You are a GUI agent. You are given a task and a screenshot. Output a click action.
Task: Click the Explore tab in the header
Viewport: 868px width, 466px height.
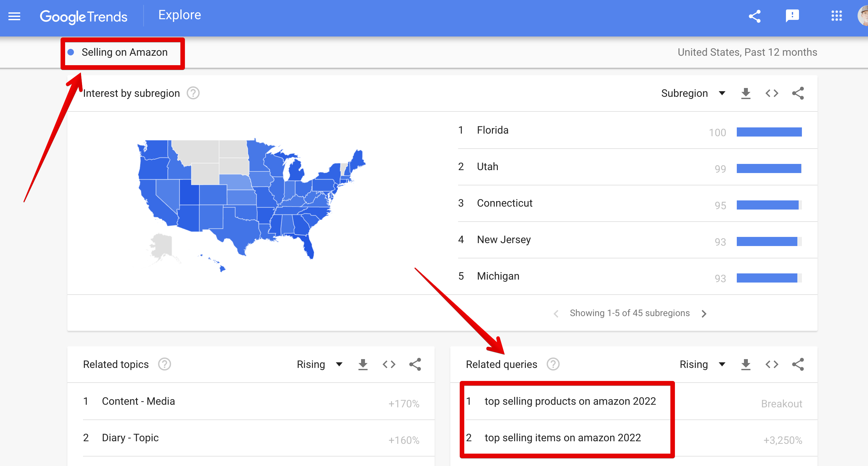click(180, 15)
